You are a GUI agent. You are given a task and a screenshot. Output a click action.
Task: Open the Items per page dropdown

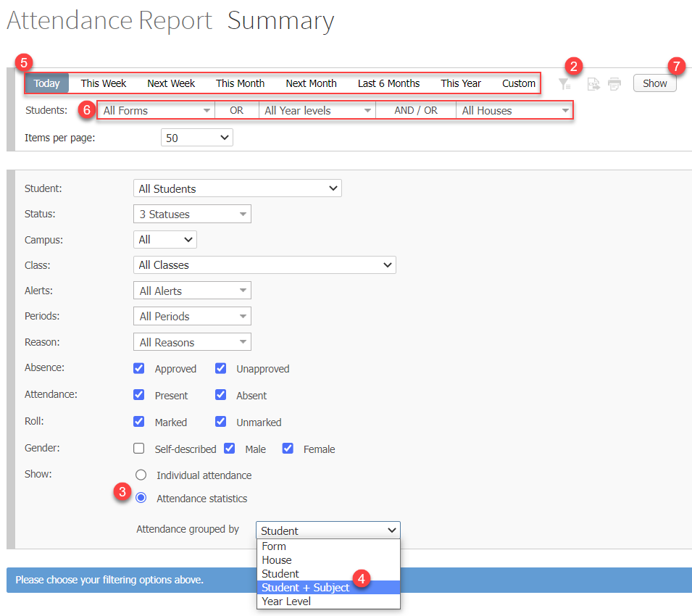click(196, 137)
